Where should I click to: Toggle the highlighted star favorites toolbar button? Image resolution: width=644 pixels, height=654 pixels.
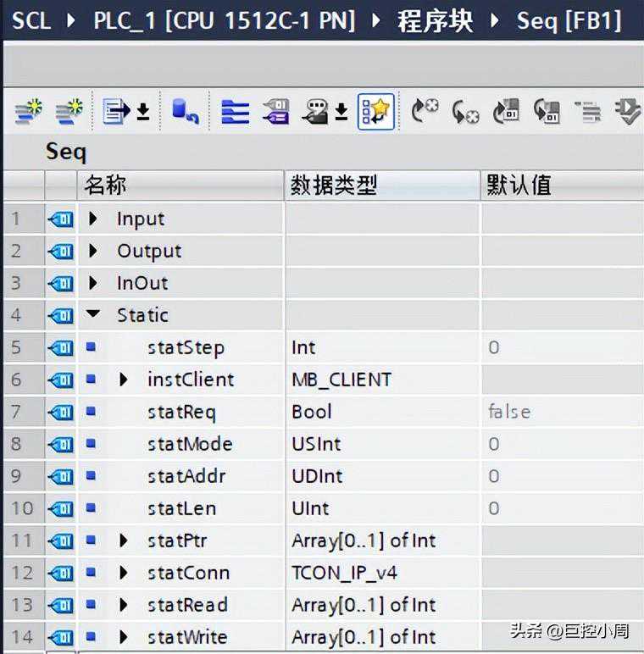(375, 111)
